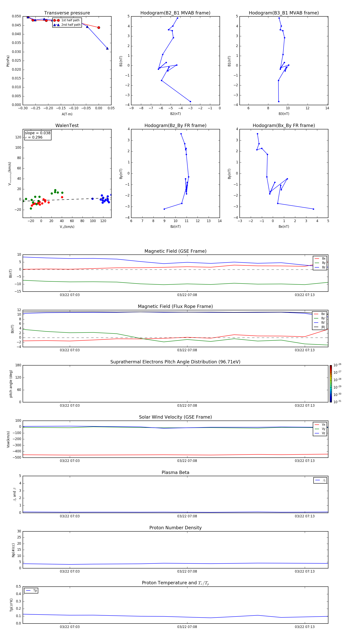351x644 pixels.
Task: Click the lowest blue triangle in pressure plot
Action: point(107,48)
